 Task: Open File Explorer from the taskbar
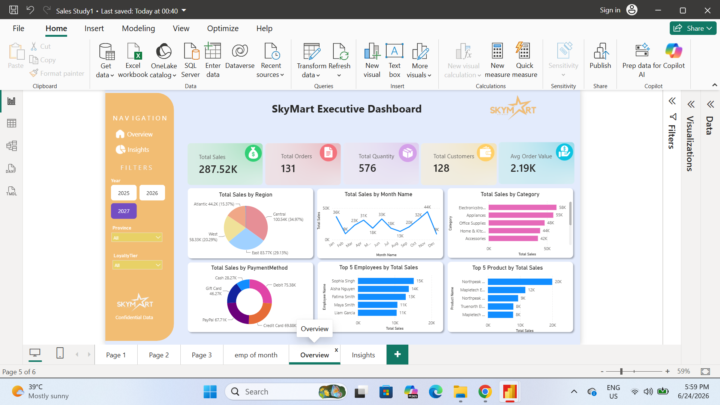click(460, 392)
